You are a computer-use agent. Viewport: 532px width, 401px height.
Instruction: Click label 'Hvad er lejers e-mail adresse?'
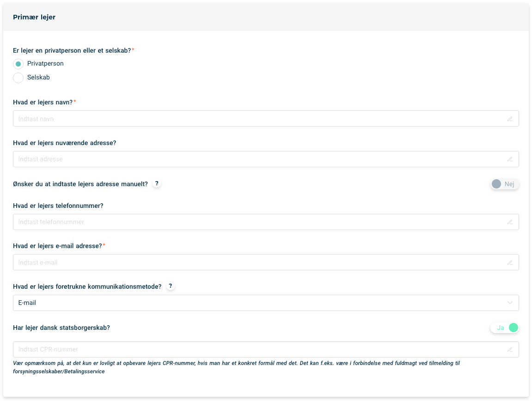coord(57,246)
